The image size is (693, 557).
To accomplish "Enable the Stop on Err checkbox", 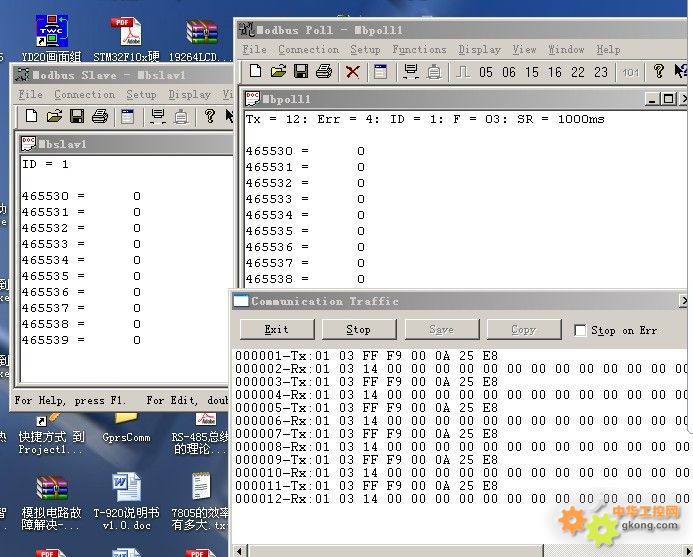I will [580, 330].
